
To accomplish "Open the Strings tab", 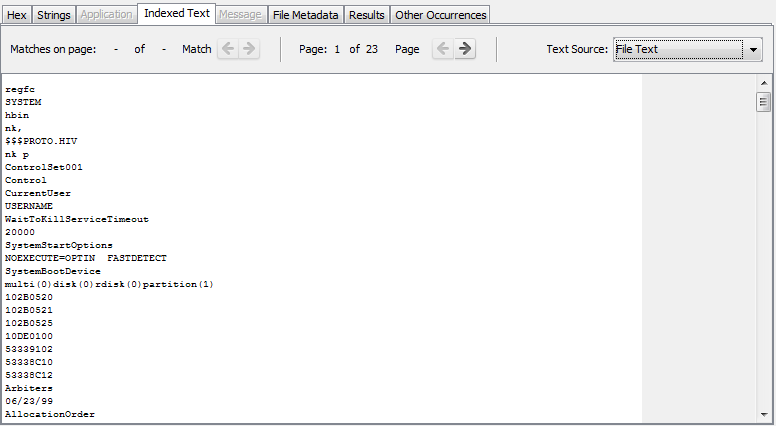I will pos(53,15).
